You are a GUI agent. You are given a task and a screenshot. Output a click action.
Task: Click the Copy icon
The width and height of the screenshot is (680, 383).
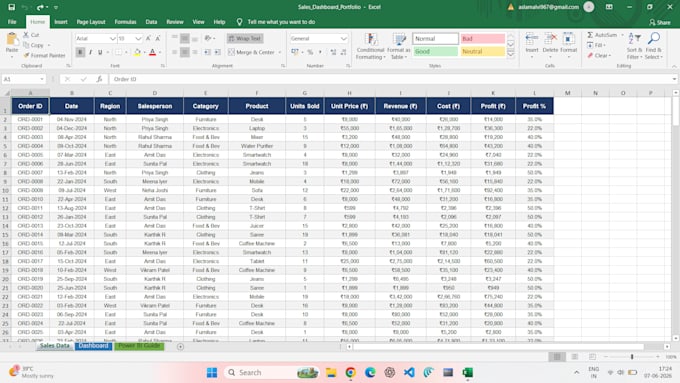(x=26, y=45)
